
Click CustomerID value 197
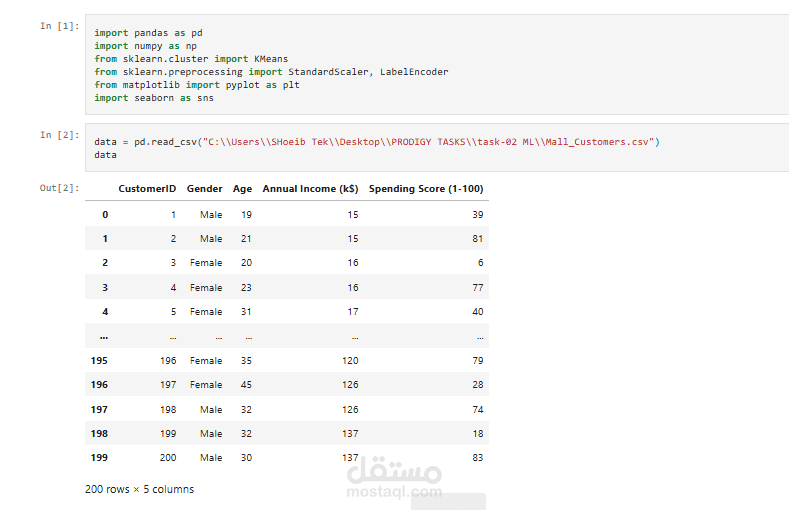[x=168, y=385]
